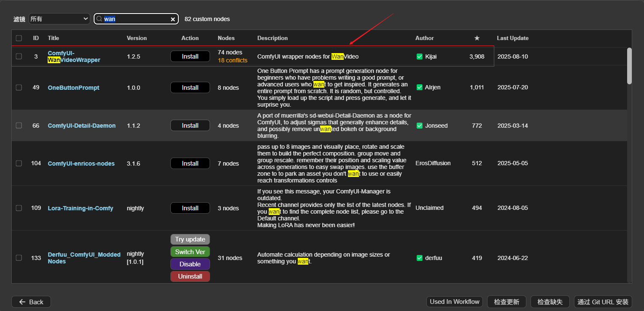Click the ErosDiffusion author cell
The height and width of the screenshot is (311, 644).
tap(433, 163)
